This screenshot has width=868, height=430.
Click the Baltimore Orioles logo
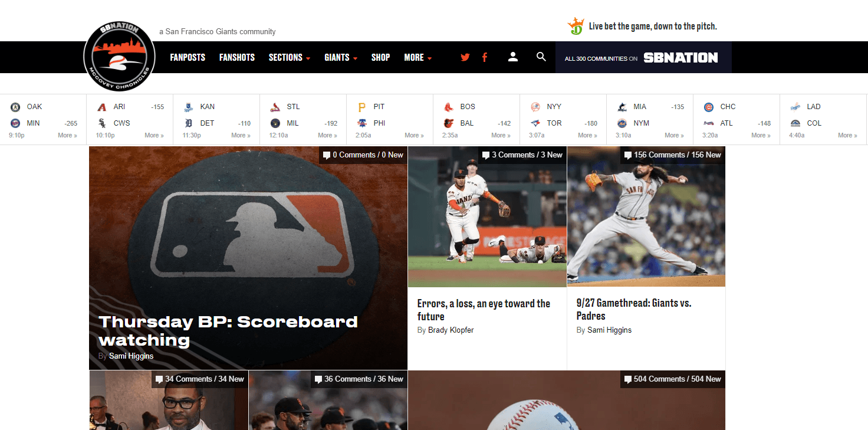(449, 123)
